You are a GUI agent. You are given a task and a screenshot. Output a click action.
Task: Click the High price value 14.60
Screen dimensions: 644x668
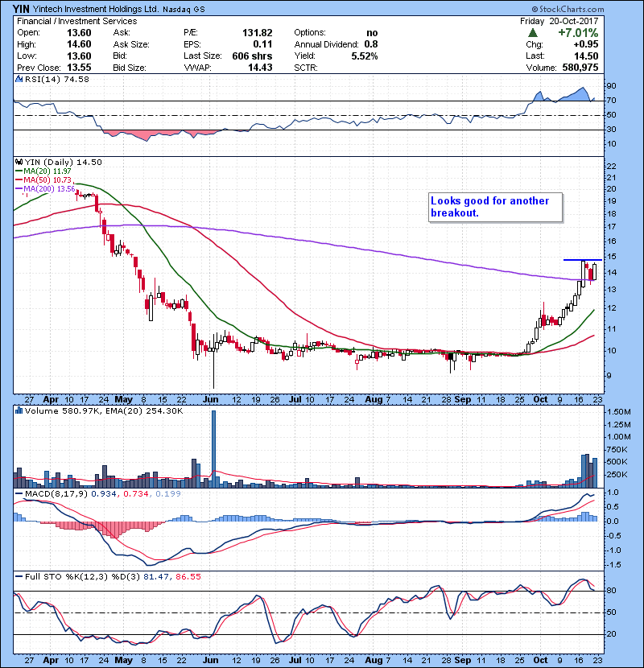click(79, 44)
